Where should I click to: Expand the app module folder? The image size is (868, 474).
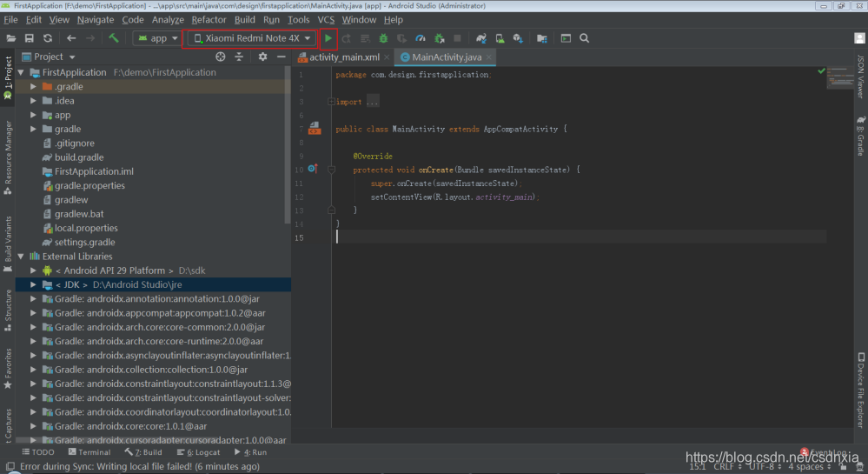pyautogui.click(x=33, y=115)
